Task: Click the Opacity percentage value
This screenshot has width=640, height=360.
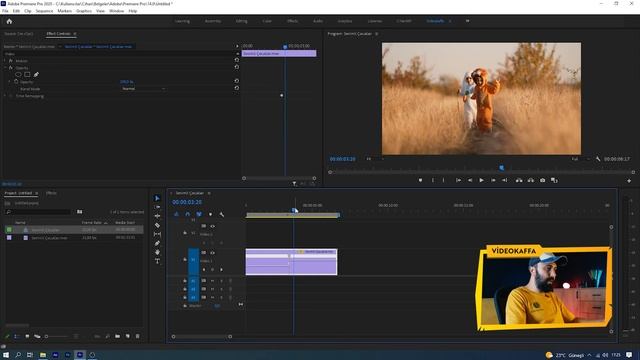Action: click(x=127, y=82)
